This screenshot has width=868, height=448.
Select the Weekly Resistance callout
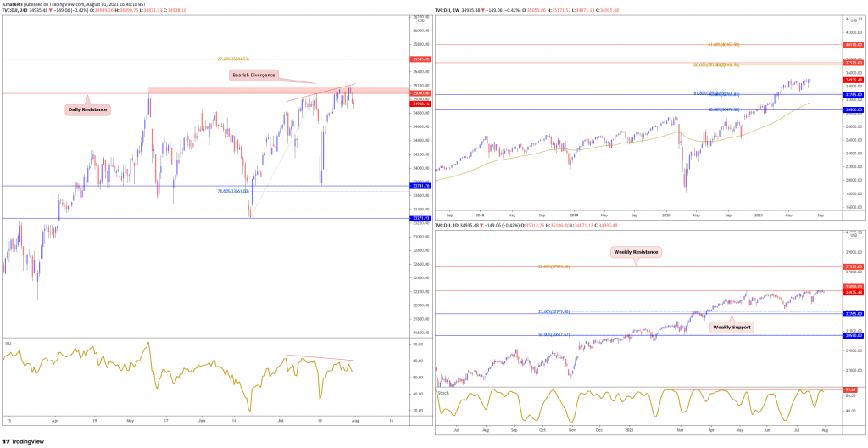(x=636, y=252)
